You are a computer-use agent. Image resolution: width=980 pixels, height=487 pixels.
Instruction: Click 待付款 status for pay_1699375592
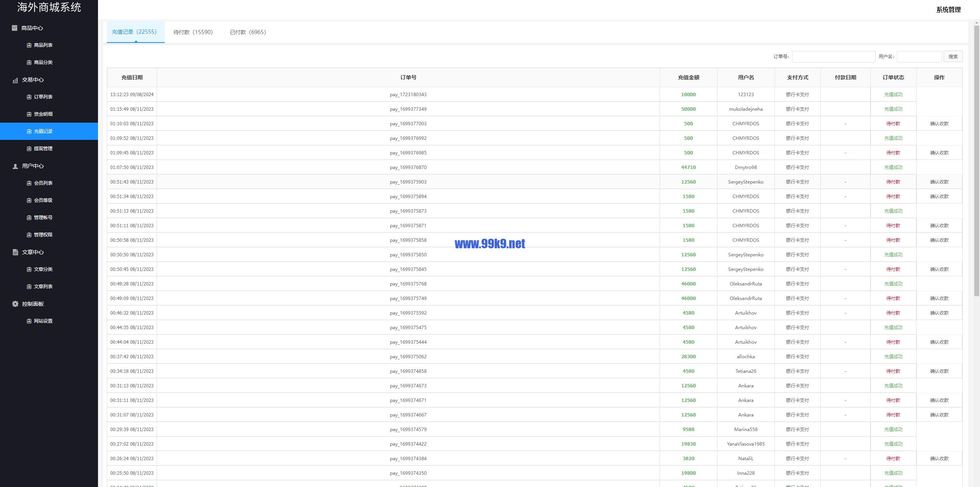893,313
